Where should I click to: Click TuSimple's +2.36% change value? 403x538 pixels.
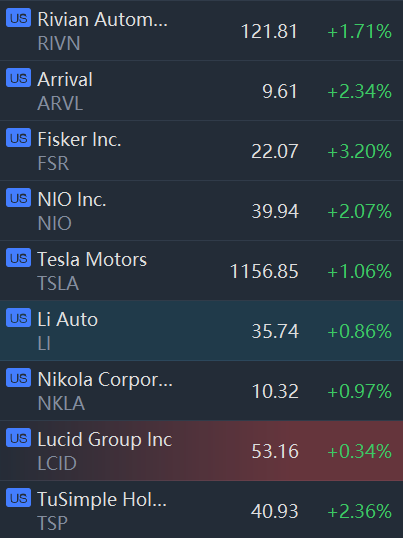[x=359, y=511]
